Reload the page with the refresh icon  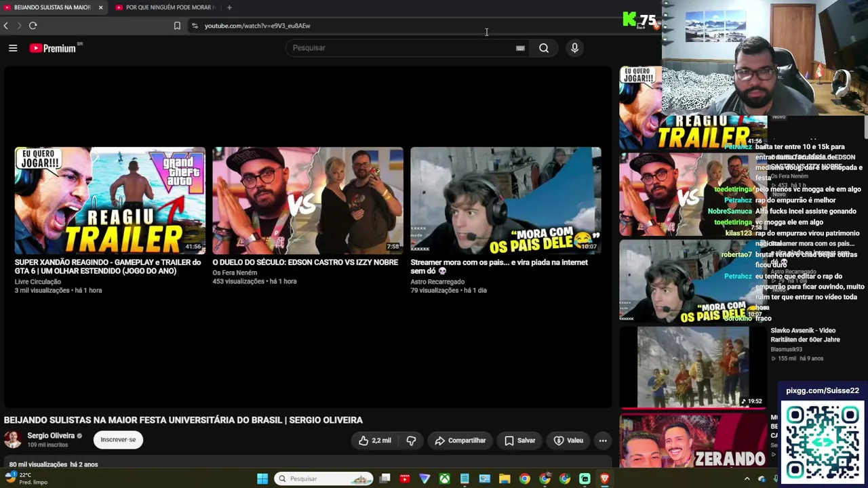tap(33, 26)
